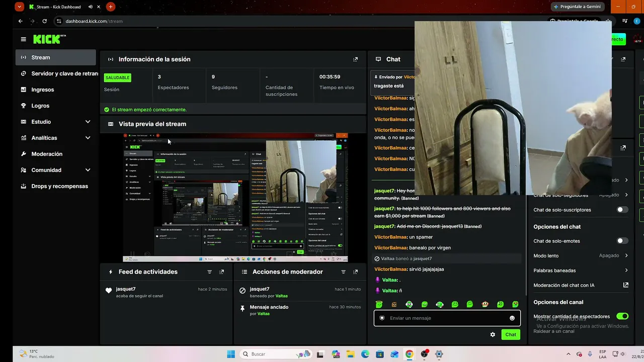
Task: Open Valtaa profile in moderator ban entry
Action: click(282, 296)
